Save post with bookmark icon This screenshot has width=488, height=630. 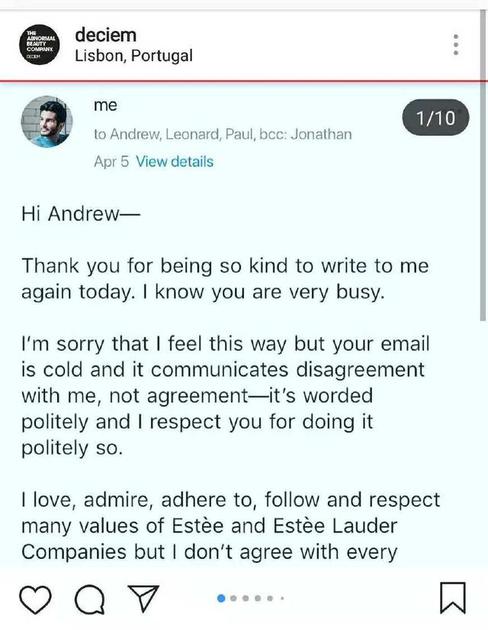[x=453, y=598]
